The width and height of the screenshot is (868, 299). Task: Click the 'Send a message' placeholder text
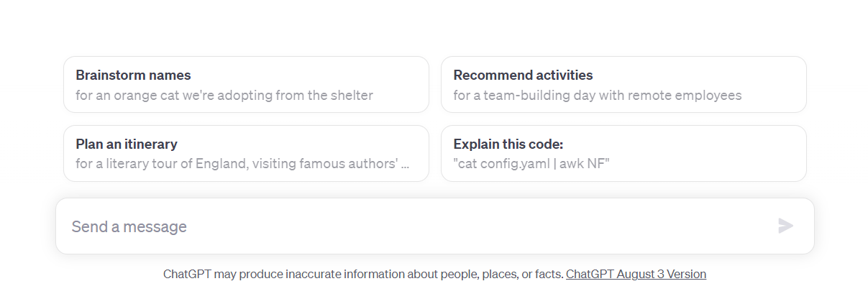pos(129,227)
